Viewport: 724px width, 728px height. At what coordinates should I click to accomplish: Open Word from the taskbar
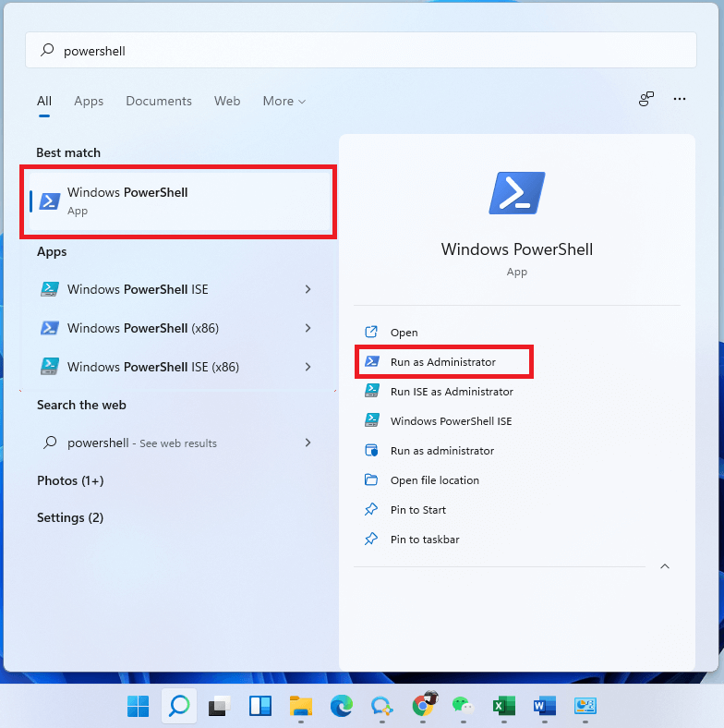(x=544, y=707)
